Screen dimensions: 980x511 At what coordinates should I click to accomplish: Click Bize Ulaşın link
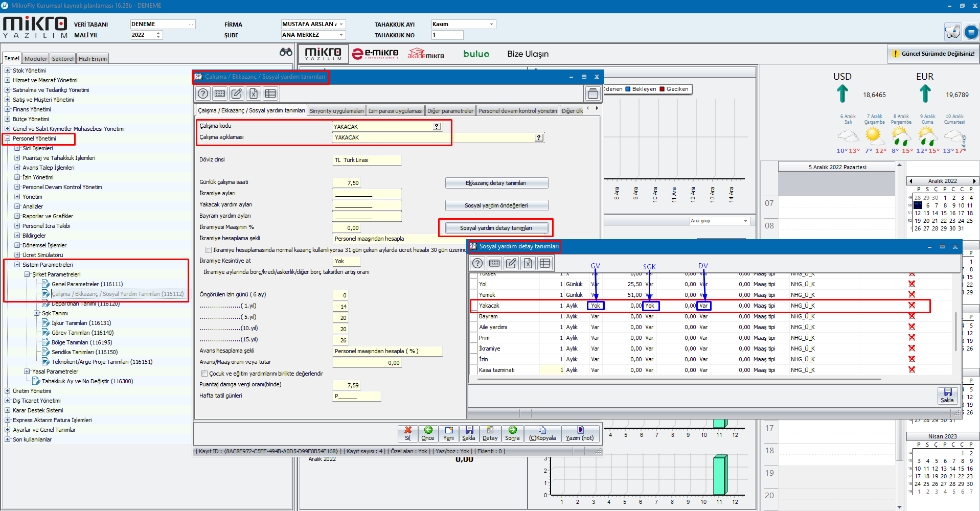click(528, 54)
